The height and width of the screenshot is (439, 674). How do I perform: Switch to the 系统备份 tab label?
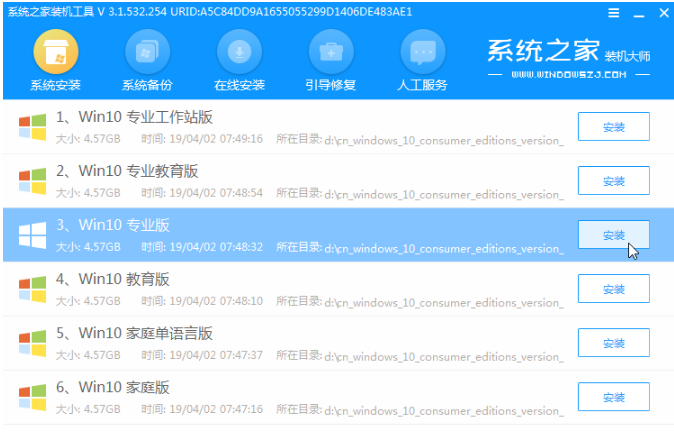147,85
